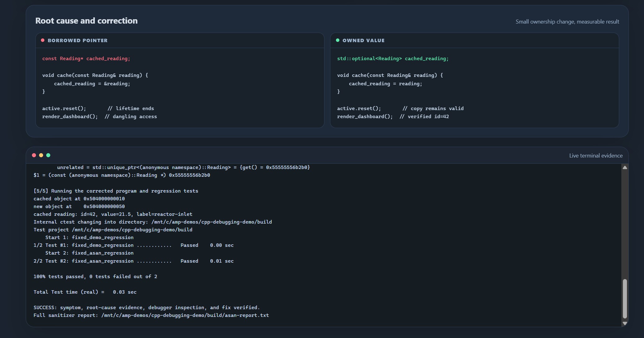Click the terminal scrollbar up arrow
The width and height of the screenshot is (644, 338).
point(625,167)
